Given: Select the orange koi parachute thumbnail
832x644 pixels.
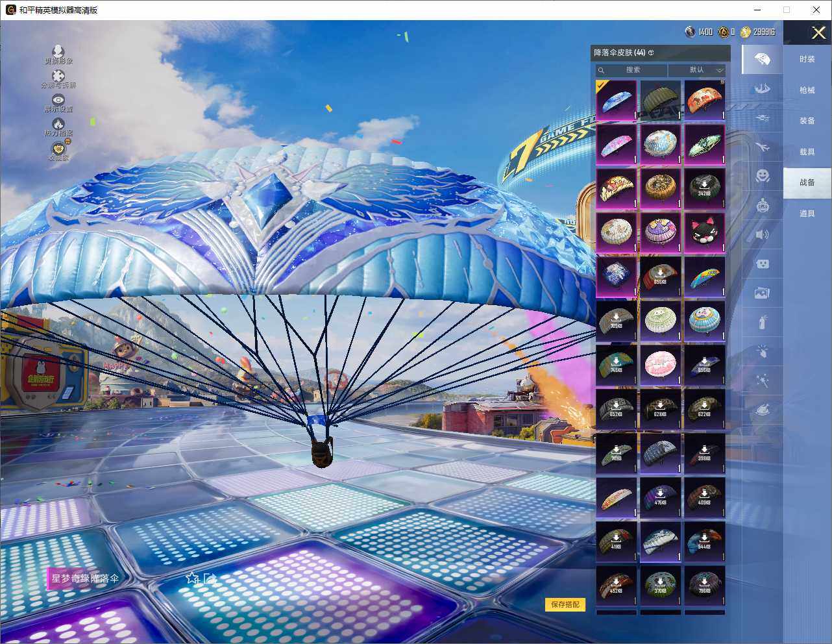Looking at the screenshot, I should [x=704, y=99].
